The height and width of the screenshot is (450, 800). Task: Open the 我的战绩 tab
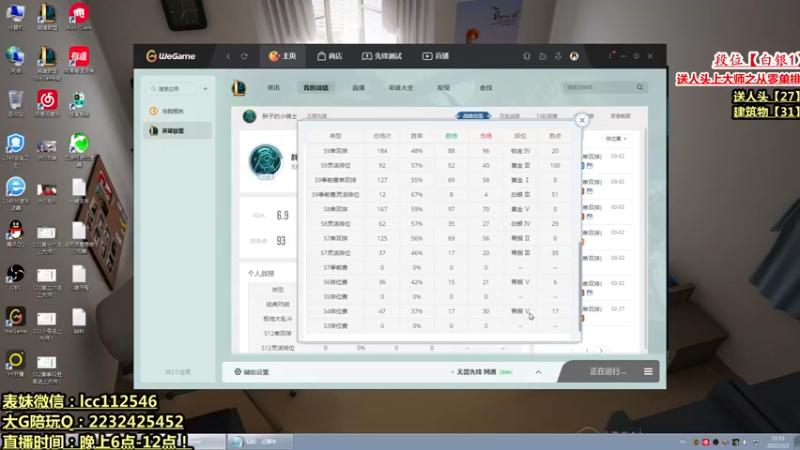pyautogui.click(x=316, y=88)
